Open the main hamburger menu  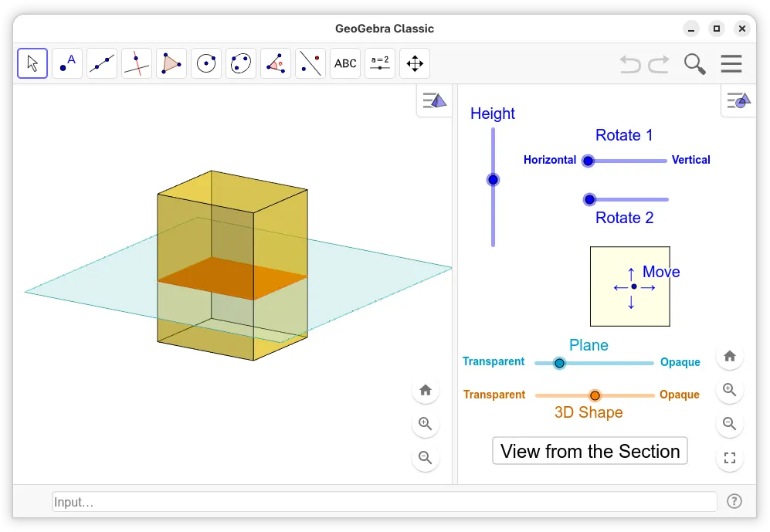coord(731,63)
